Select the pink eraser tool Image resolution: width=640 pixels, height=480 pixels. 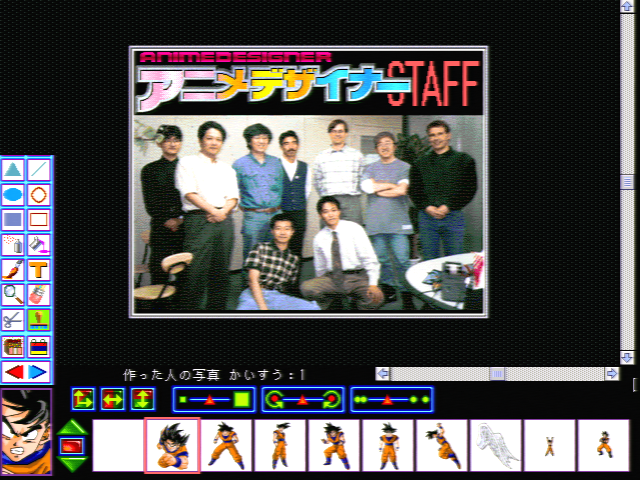pos(39,294)
